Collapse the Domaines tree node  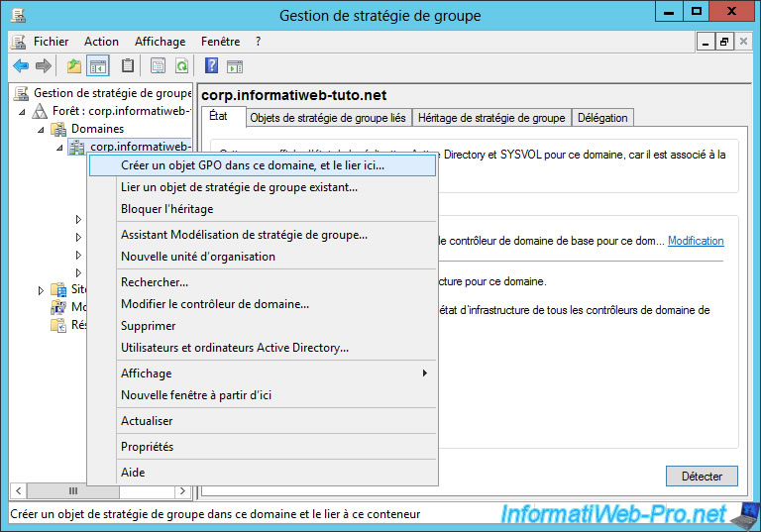pyautogui.click(x=41, y=130)
